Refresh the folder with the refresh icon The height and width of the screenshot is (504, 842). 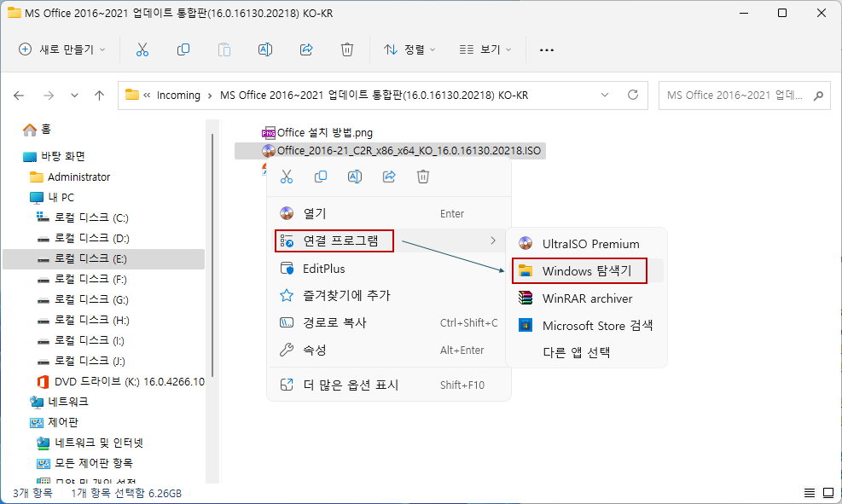point(632,95)
